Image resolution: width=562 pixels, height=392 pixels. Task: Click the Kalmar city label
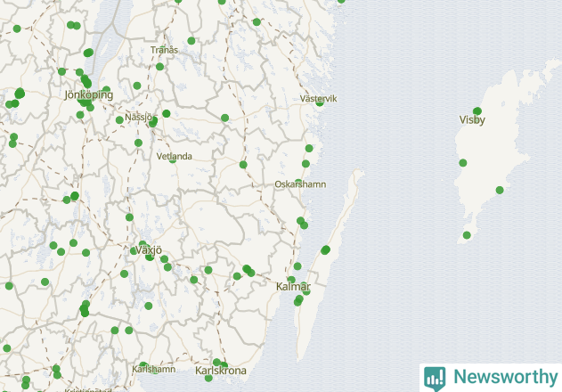[x=293, y=287]
